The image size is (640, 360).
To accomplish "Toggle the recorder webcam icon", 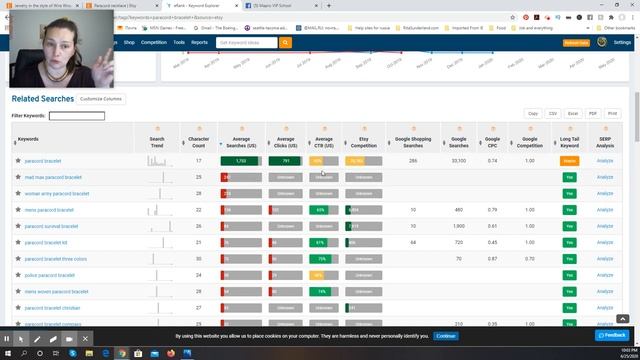I will (x=69, y=339).
